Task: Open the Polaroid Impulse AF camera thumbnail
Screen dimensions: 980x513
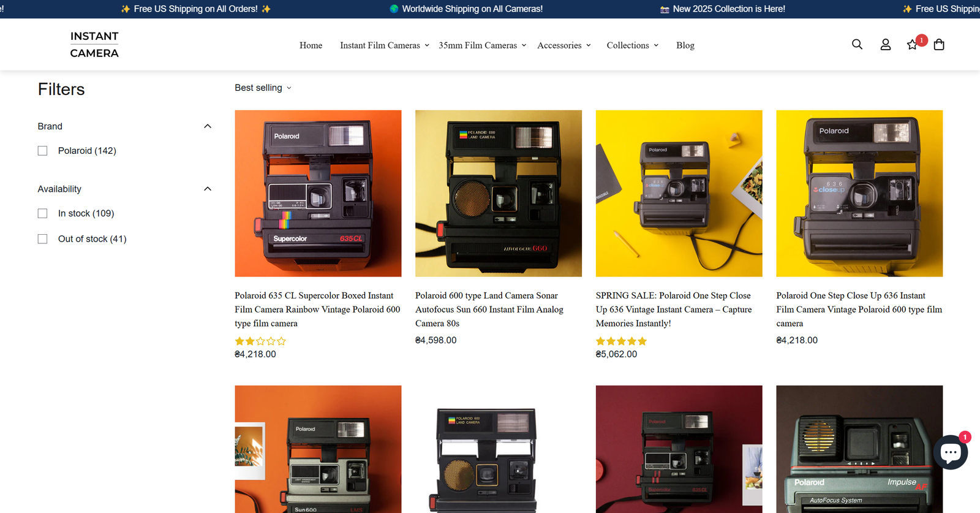Action: [859, 449]
